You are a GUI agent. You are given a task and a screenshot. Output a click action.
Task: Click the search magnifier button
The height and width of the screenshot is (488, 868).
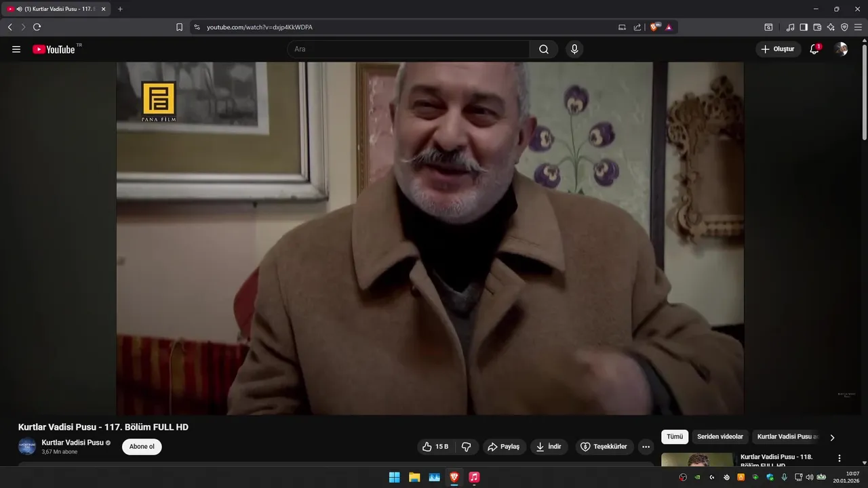[x=544, y=49]
